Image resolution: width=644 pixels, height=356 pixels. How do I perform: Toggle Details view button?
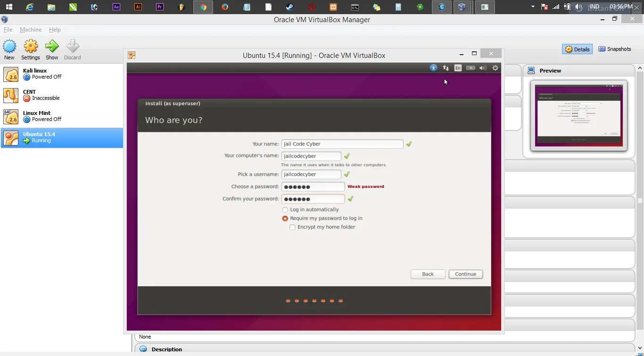pyautogui.click(x=577, y=49)
